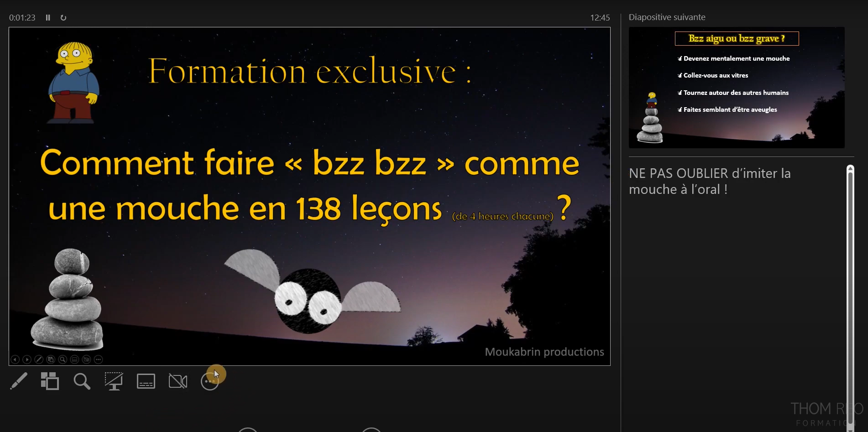This screenshot has height=432, width=868.
Task: Toggle the camera on or off
Action: click(x=178, y=381)
